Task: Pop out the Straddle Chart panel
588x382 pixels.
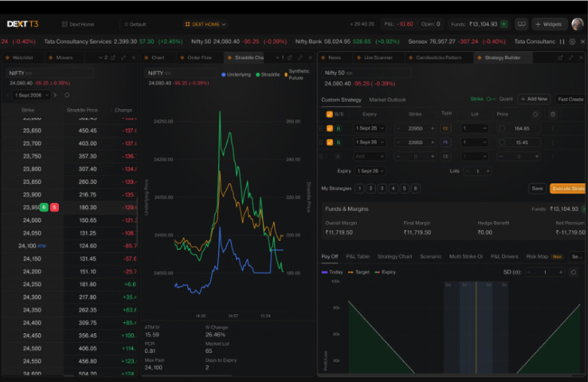Action: (x=289, y=57)
